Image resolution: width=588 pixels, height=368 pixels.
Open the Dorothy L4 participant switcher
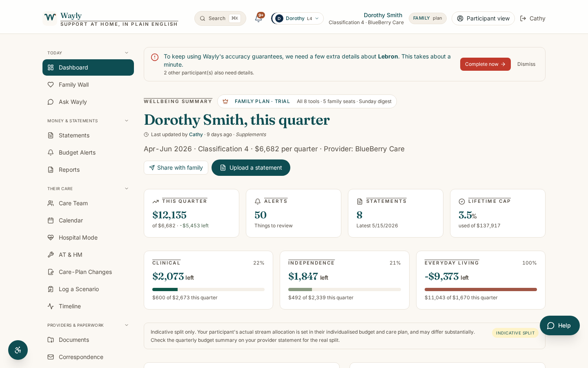click(297, 18)
